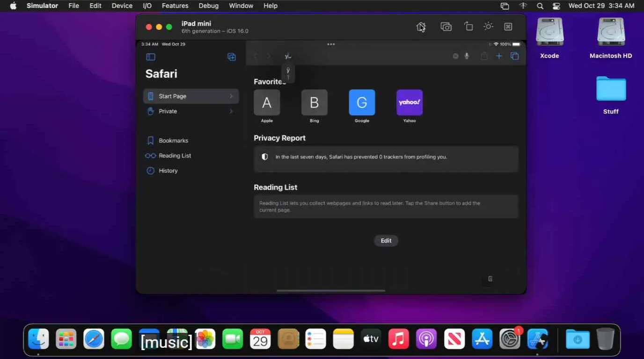Click the Edit button on start page

point(386,241)
